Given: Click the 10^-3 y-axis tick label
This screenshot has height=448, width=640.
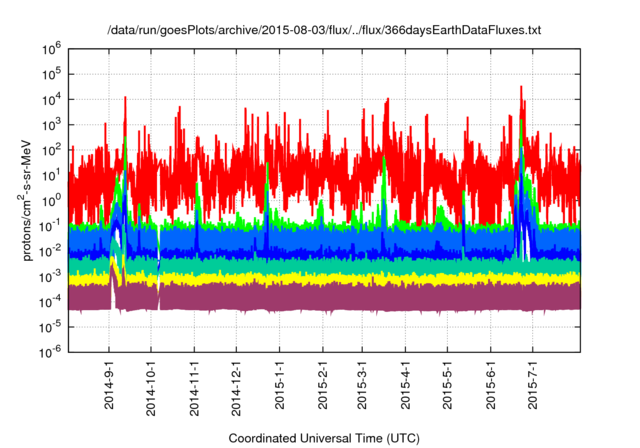Looking at the screenshot, I should (49, 277).
